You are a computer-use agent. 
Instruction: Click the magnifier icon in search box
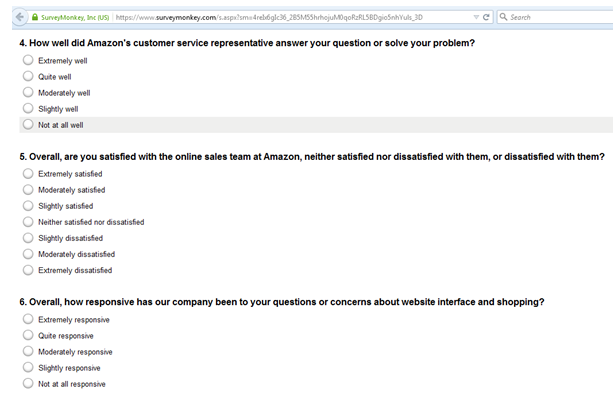coord(504,17)
